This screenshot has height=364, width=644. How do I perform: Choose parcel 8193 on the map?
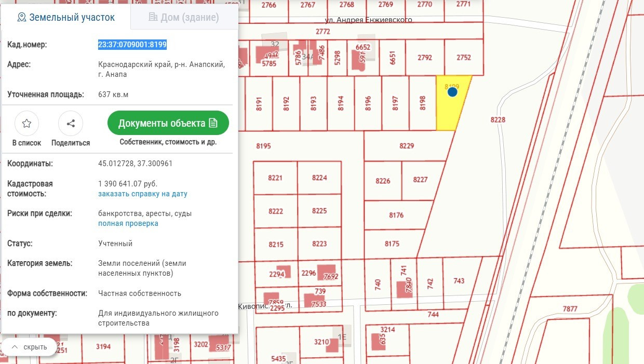click(313, 103)
